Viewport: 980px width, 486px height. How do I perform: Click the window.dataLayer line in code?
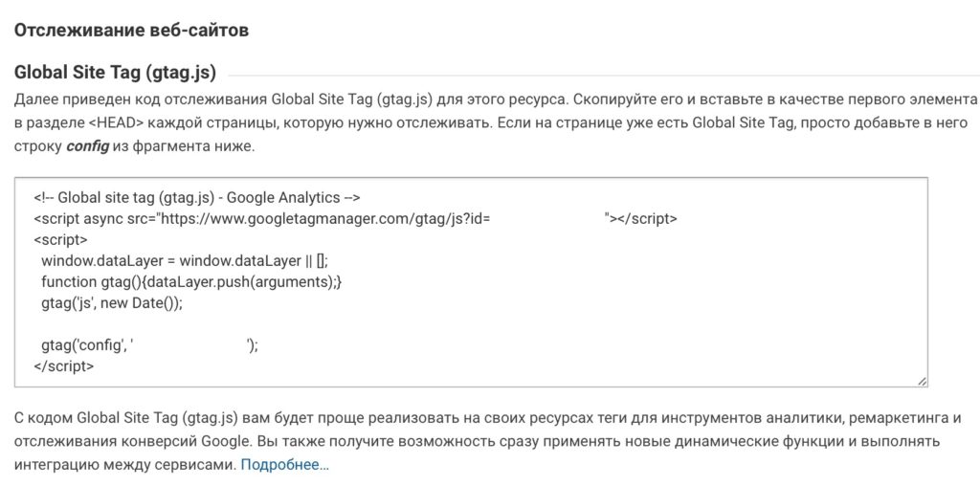point(185,261)
